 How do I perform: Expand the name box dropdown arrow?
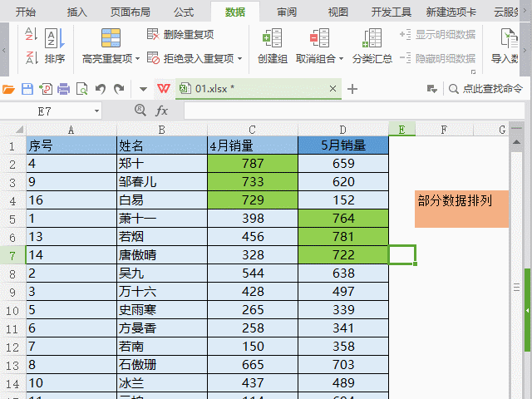tap(96, 111)
